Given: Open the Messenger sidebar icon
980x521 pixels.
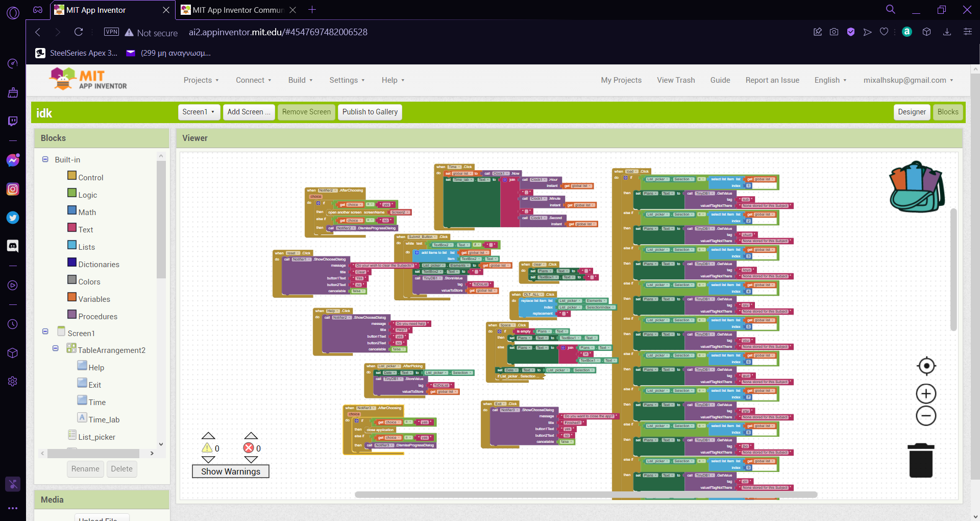Looking at the screenshot, I should (13, 160).
